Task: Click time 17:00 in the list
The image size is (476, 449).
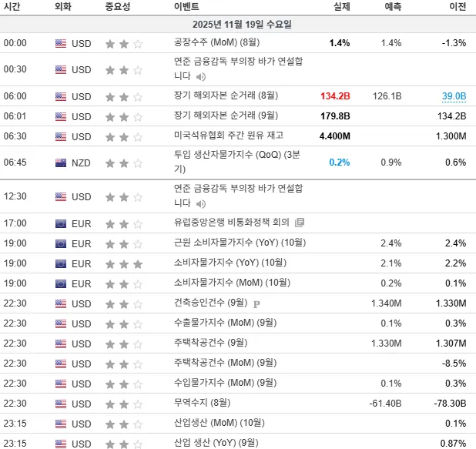Action: point(15,223)
